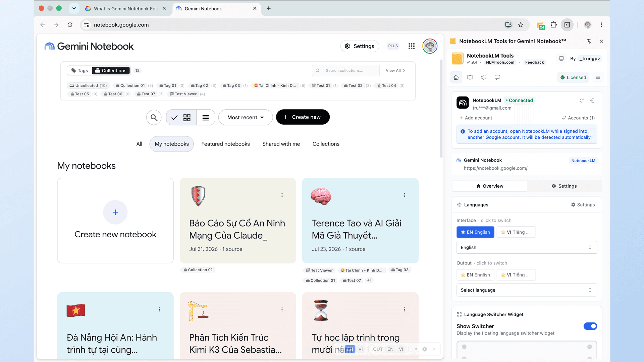
Task: Filter by the Uncollected (10) chip
Action: 88,86
